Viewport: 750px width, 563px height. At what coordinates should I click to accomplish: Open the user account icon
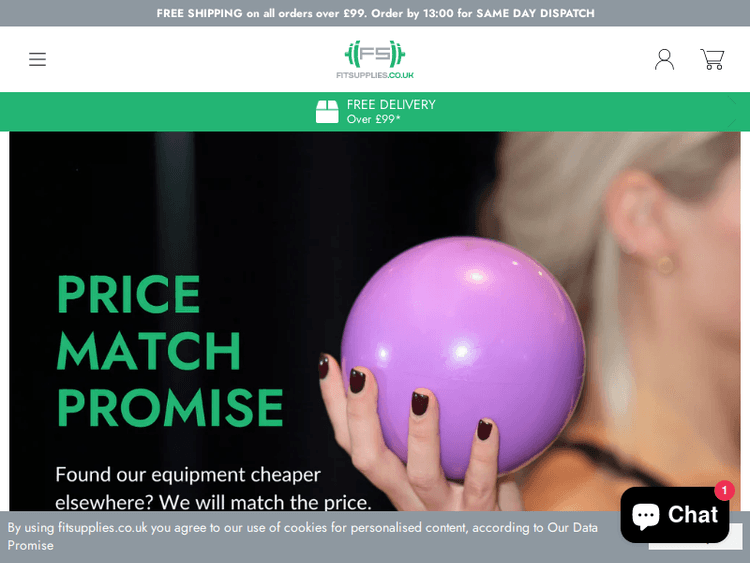664,59
